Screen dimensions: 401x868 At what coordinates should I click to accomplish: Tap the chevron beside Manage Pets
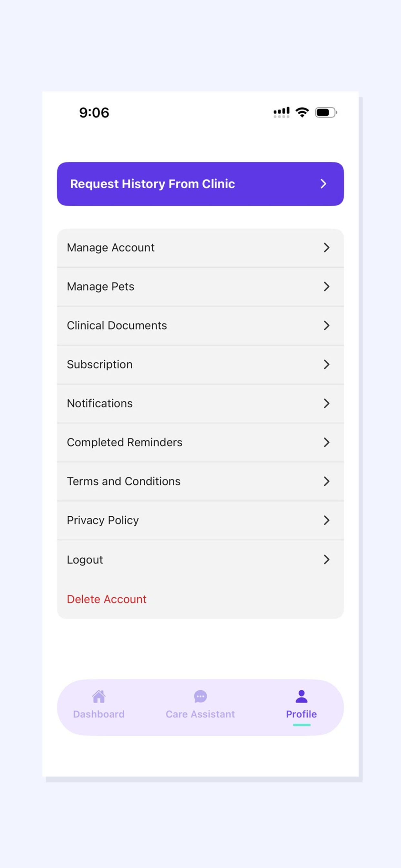(326, 286)
